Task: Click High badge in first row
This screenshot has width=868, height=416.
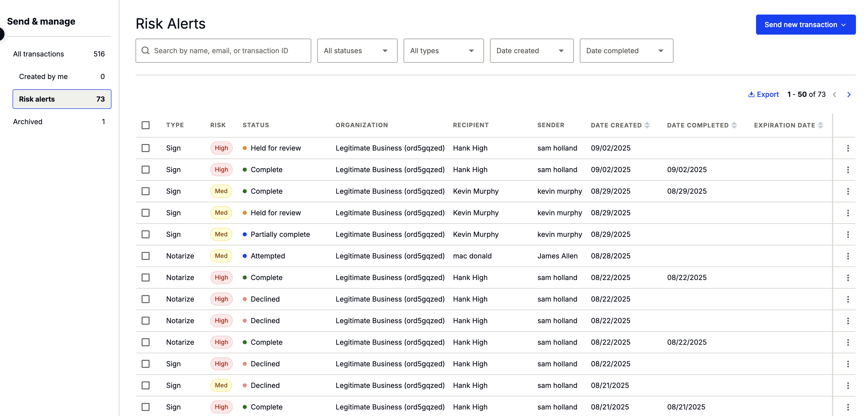Action: tap(221, 148)
